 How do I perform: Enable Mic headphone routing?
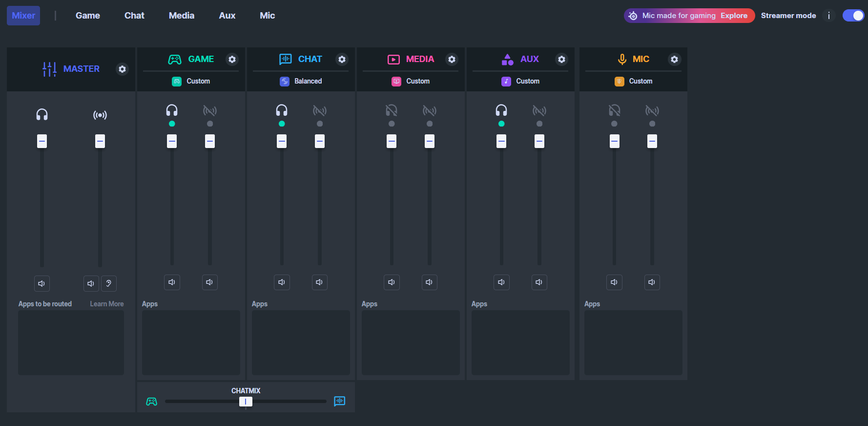615,110
